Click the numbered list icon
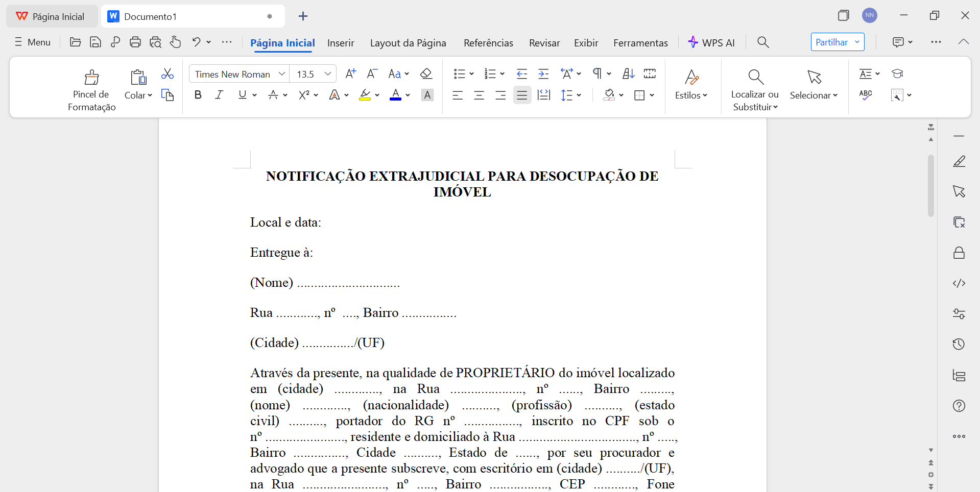 (490, 74)
